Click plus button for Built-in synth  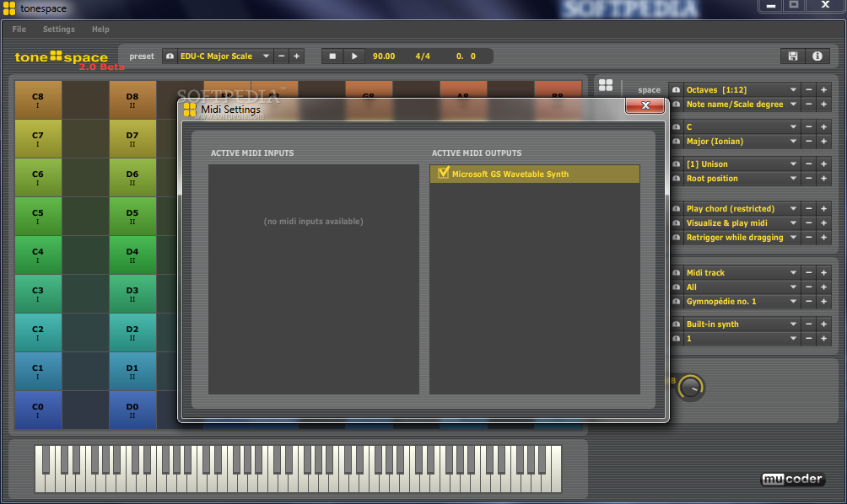(x=823, y=324)
